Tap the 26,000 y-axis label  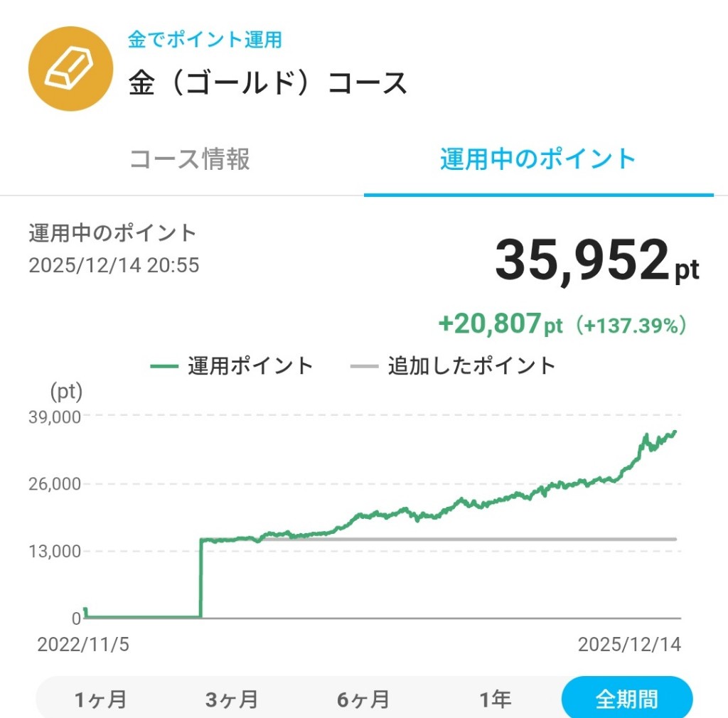[55, 483]
